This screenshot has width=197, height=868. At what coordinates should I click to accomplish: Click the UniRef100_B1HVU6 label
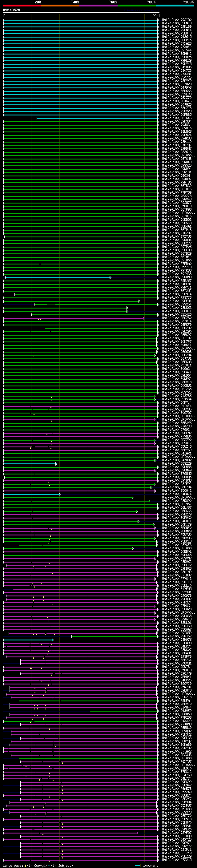pos(177,538)
